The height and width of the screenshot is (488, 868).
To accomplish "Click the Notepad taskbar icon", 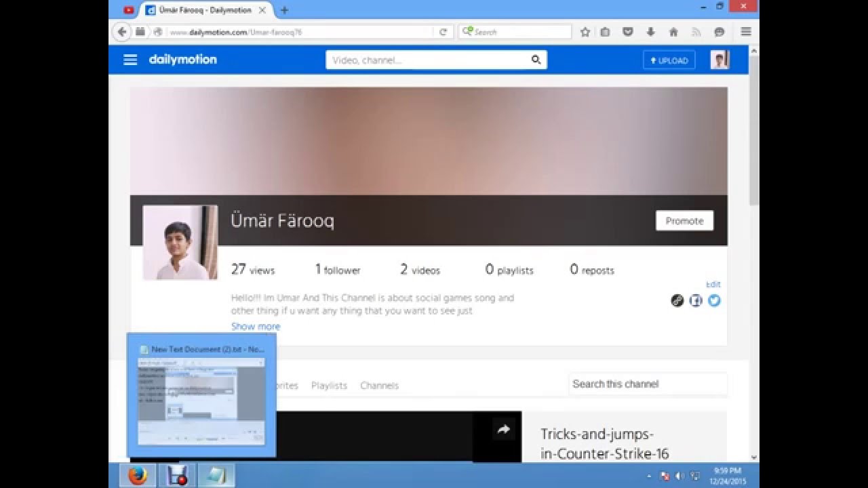I will (217, 475).
